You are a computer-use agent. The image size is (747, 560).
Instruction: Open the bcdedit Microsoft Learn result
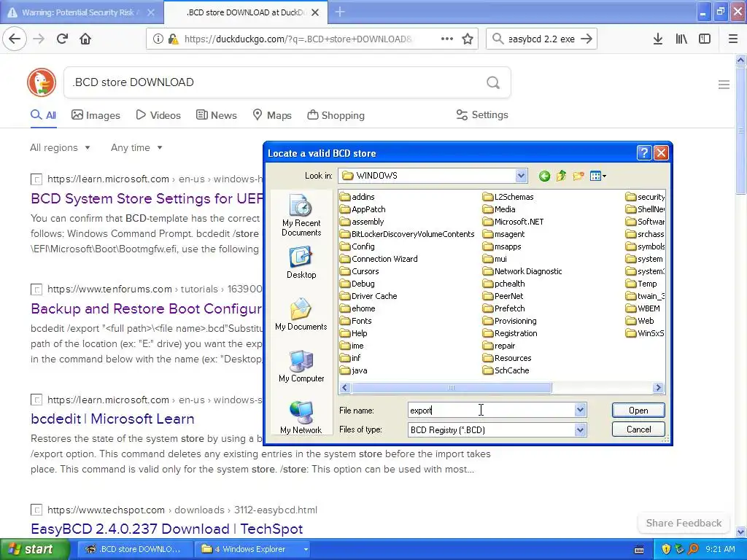point(112,419)
